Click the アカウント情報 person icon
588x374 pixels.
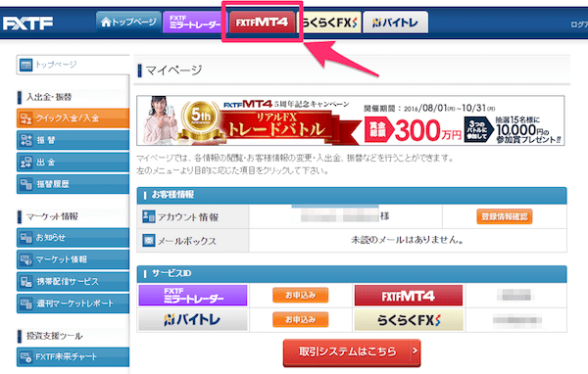[149, 216]
